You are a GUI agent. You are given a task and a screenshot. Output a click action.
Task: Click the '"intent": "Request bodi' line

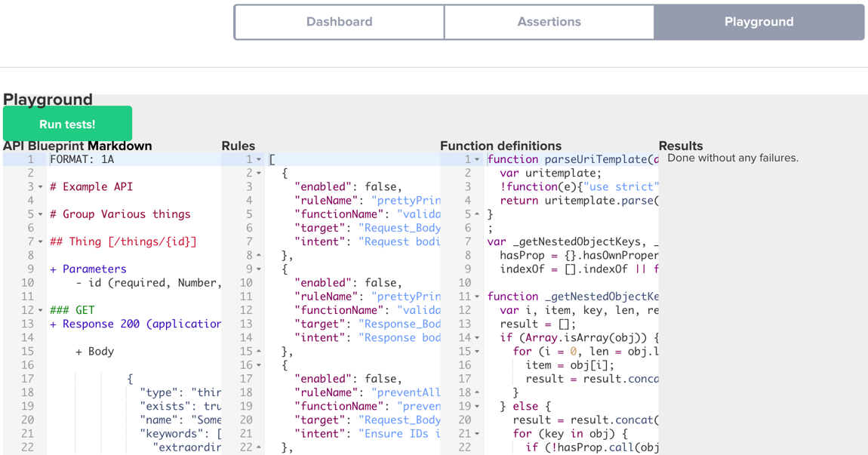pyautogui.click(x=368, y=242)
